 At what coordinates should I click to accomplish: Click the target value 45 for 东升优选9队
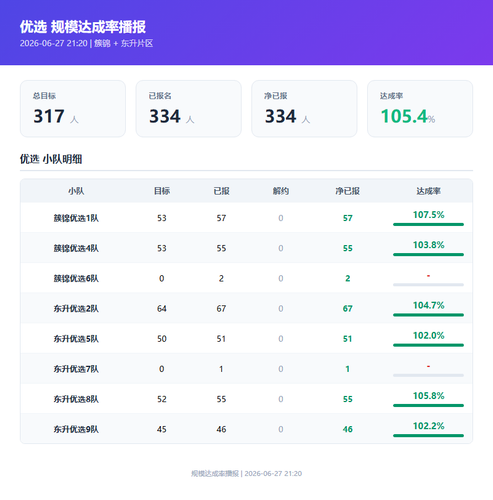pyautogui.click(x=162, y=429)
